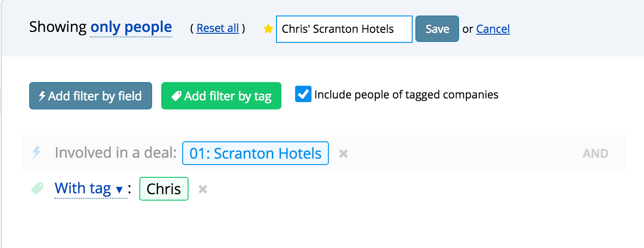Viewport: 644px width, 248px height.
Task: Click the Reset all link
Action: click(218, 28)
